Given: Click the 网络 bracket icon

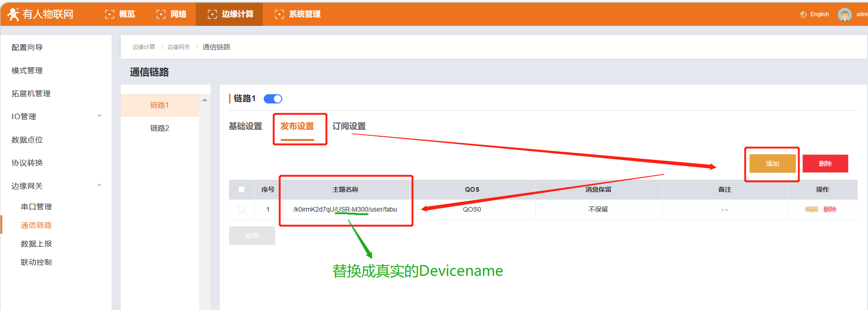Looking at the screenshot, I should click(161, 14).
